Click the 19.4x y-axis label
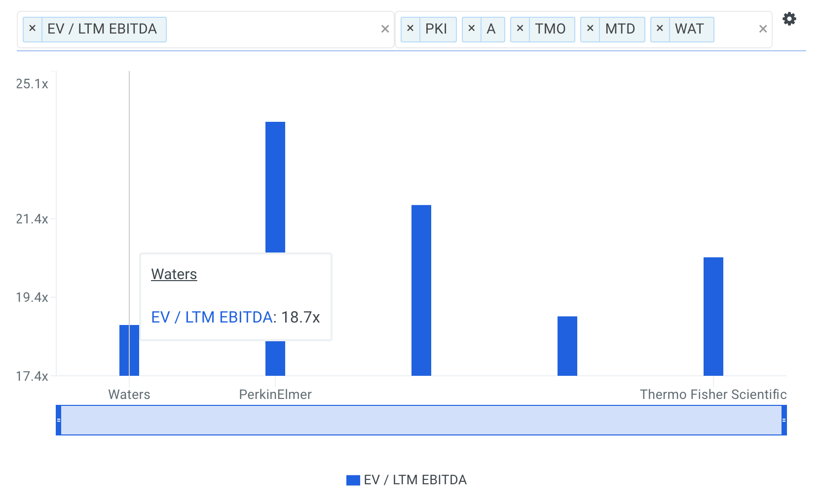Viewport: 821px width, 504px height. [32, 297]
